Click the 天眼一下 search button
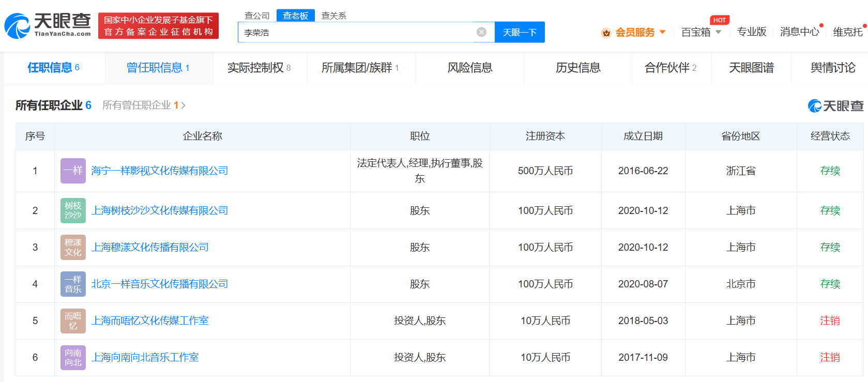The image size is (868, 382). [x=520, y=32]
